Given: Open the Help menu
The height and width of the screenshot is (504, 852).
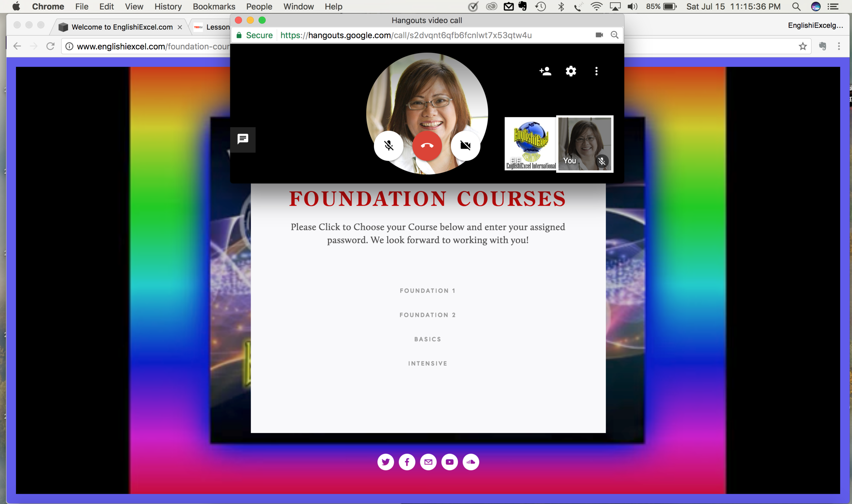Looking at the screenshot, I should [333, 6].
